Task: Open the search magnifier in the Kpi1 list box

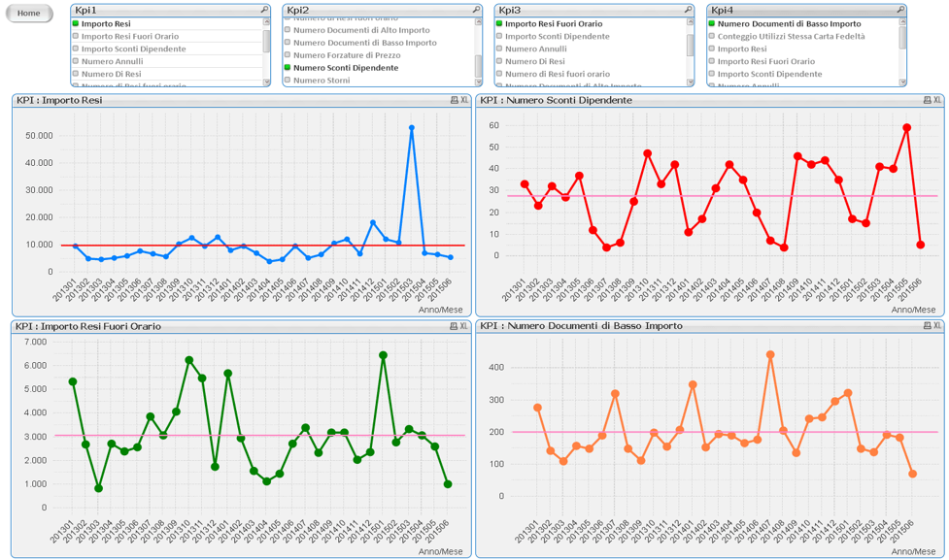Action: tap(264, 9)
